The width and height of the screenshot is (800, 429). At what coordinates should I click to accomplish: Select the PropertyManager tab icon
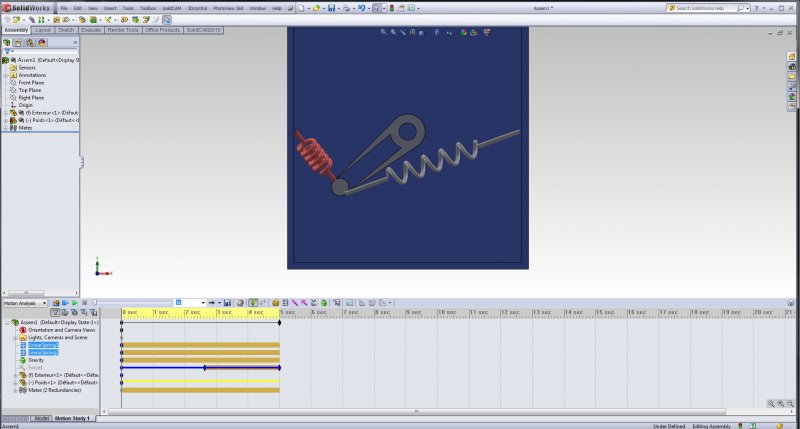[18, 43]
